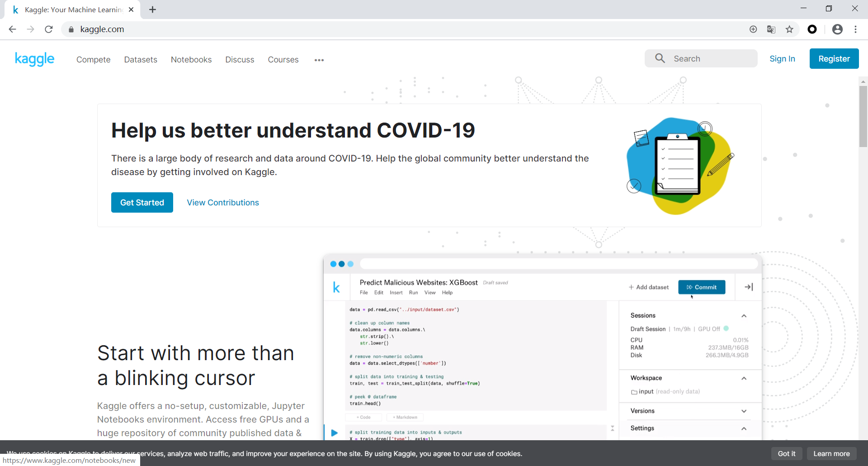
Task: Click the Kaggle logo
Action: click(x=34, y=59)
